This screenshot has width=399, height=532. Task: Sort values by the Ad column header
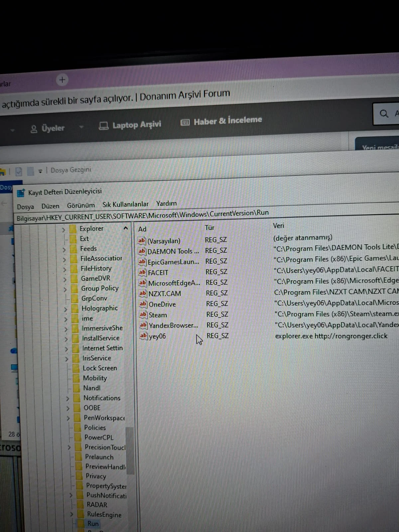(x=142, y=229)
